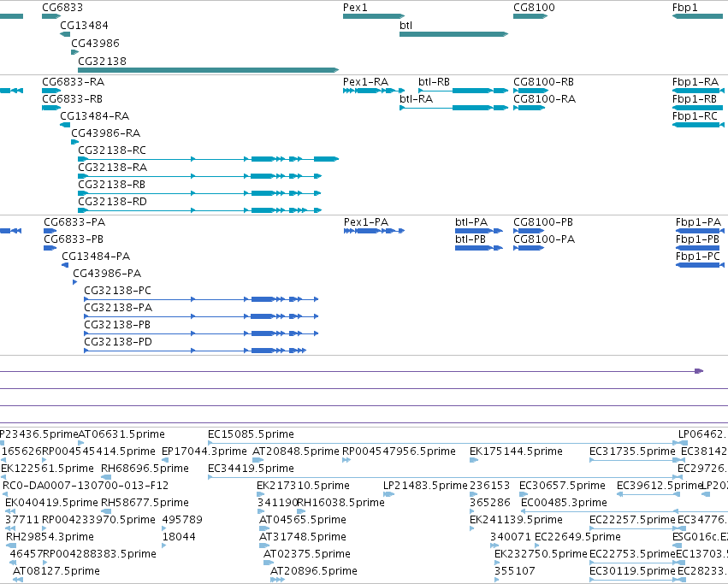Click EST label EC22649.5prime
Viewport: 728px width, 584px height.
(x=578, y=537)
